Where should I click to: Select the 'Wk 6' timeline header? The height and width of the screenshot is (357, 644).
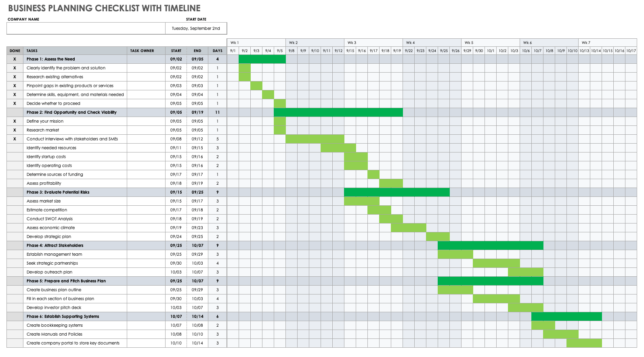(x=549, y=43)
